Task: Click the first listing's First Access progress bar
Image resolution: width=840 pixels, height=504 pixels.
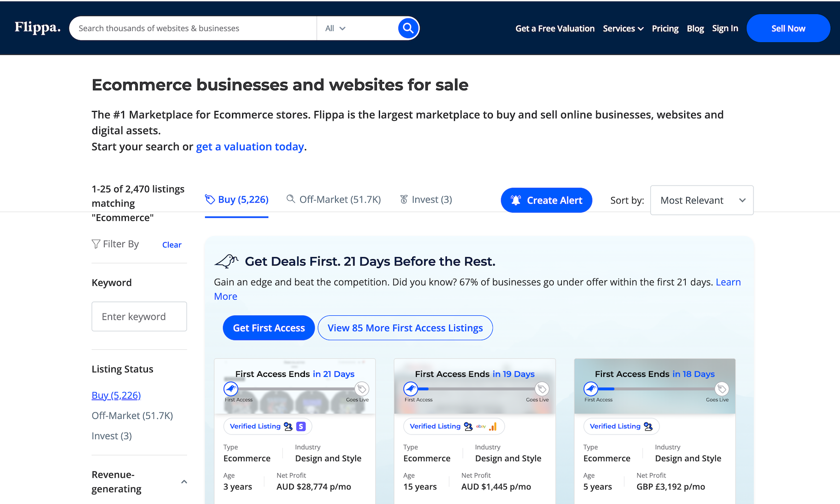Action: [x=295, y=389]
